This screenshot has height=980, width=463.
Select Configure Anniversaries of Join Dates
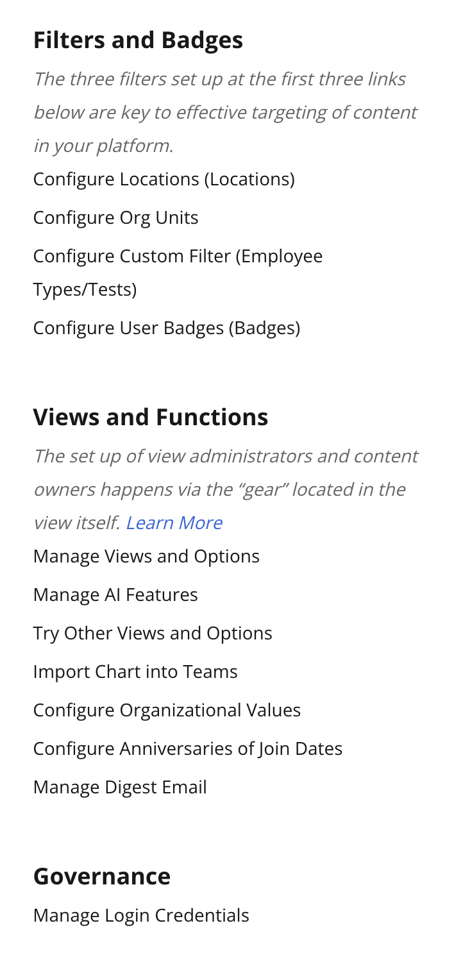(x=188, y=749)
